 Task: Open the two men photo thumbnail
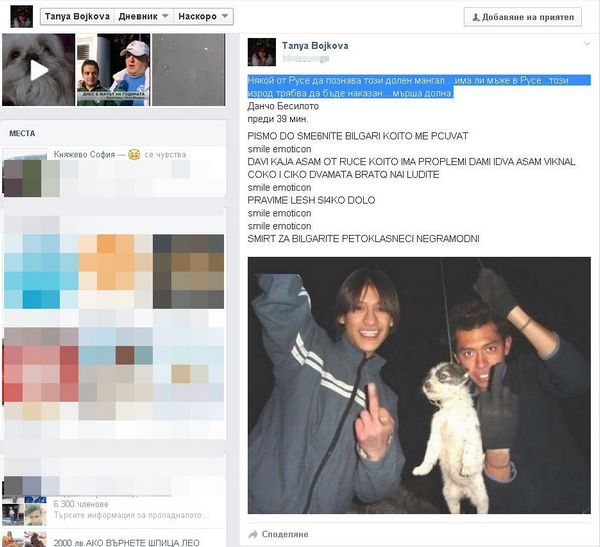click(113, 70)
